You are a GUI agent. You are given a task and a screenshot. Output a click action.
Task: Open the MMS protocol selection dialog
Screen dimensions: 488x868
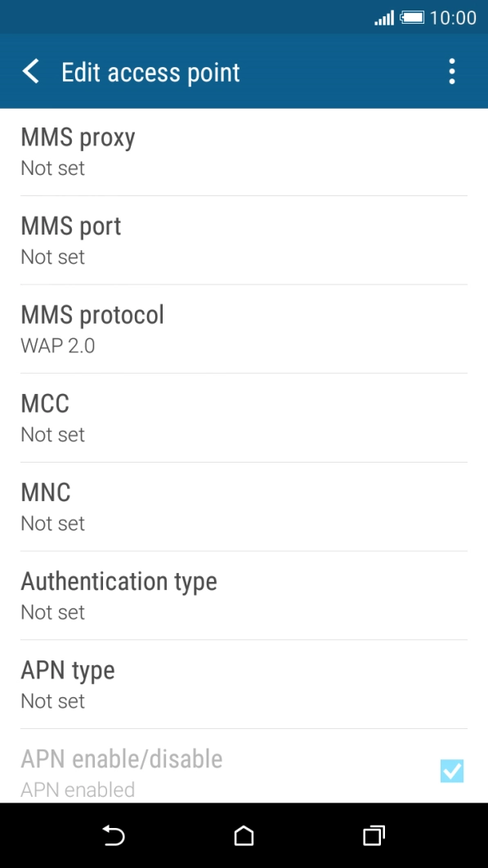[243, 328]
